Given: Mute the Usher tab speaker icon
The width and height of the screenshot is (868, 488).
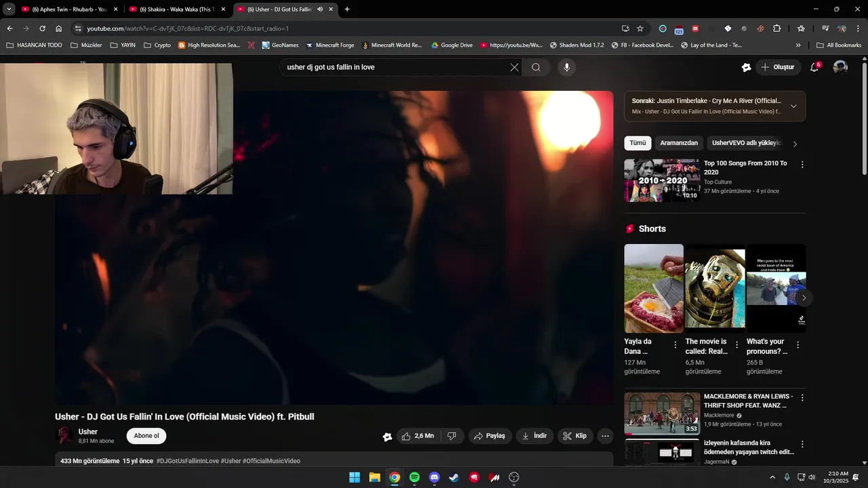Looking at the screenshot, I should [x=319, y=9].
